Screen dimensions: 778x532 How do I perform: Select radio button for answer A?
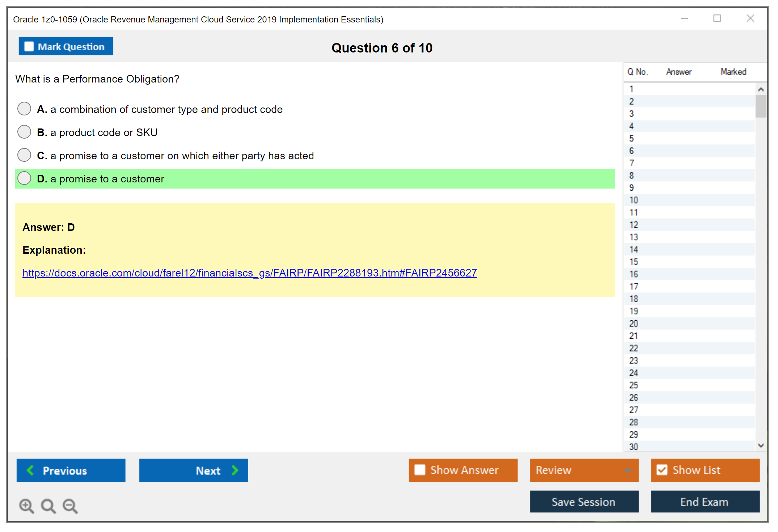[24, 108]
